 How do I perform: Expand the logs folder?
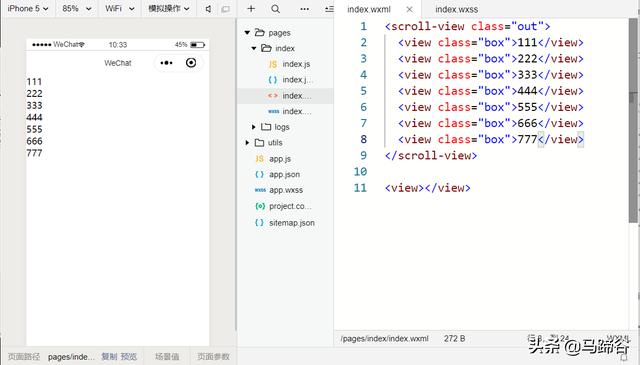pos(253,127)
